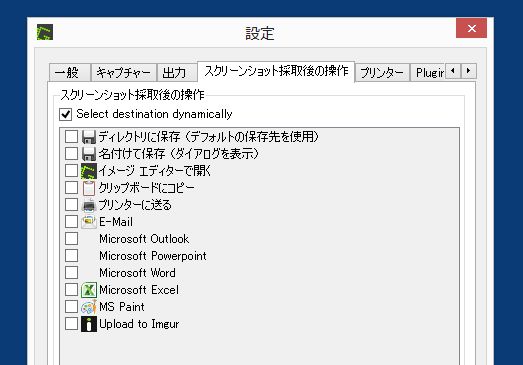Image resolution: width=523 pixels, height=365 pixels.
Task: Select the Microsoft Outlook list entry text
Action: 144,239
